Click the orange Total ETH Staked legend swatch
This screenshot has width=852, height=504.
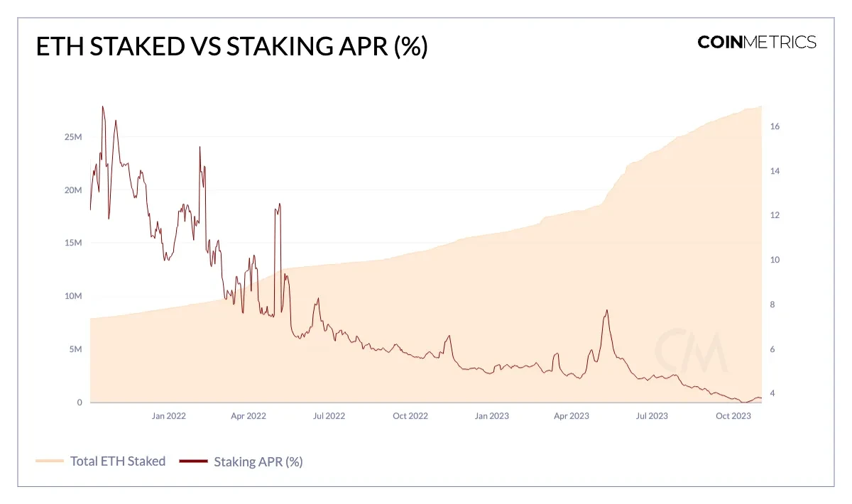[50, 461]
